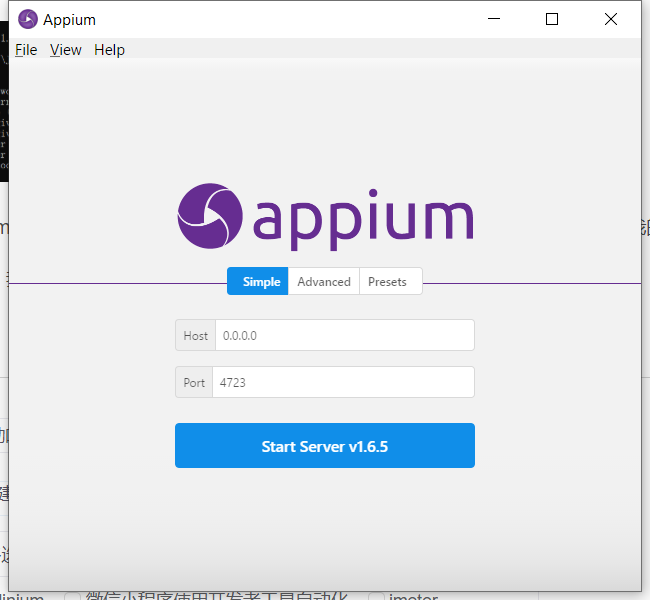Click the Appium title bar app icon

pos(28,19)
